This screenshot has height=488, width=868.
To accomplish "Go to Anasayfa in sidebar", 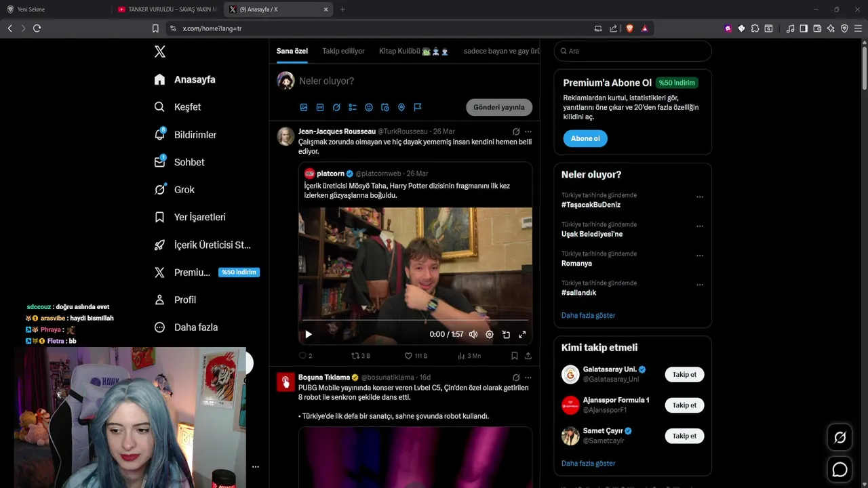I will pyautogui.click(x=184, y=79).
